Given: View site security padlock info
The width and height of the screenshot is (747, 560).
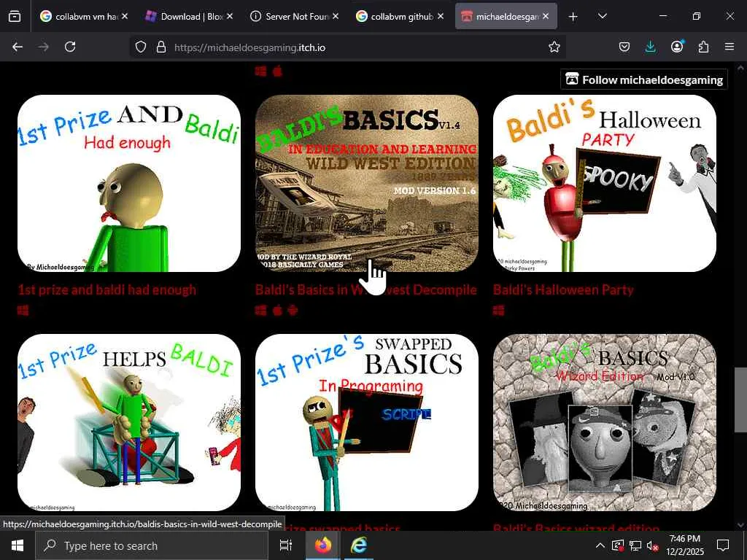Looking at the screenshot, I should point(161,47).
